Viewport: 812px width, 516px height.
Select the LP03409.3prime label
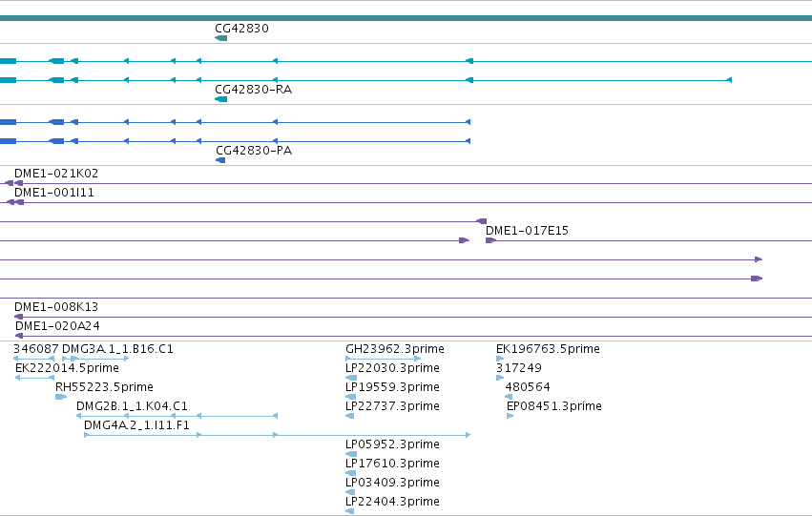(392, 483)
